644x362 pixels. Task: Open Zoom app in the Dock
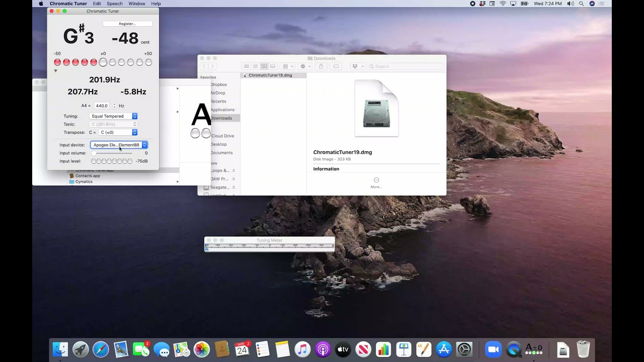point(493,349)
